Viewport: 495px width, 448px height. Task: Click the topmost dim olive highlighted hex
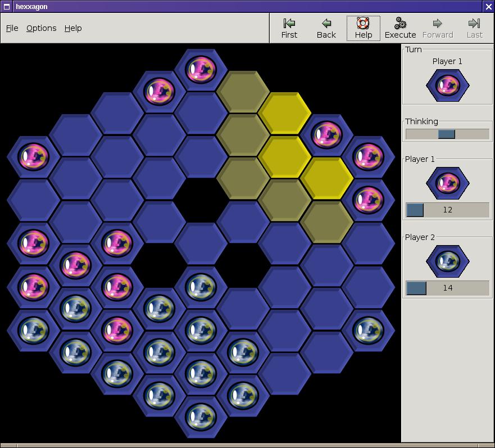243,92
